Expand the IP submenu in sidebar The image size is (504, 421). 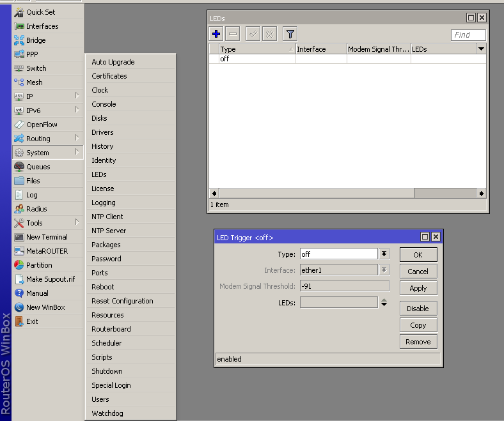coord(77,96)
